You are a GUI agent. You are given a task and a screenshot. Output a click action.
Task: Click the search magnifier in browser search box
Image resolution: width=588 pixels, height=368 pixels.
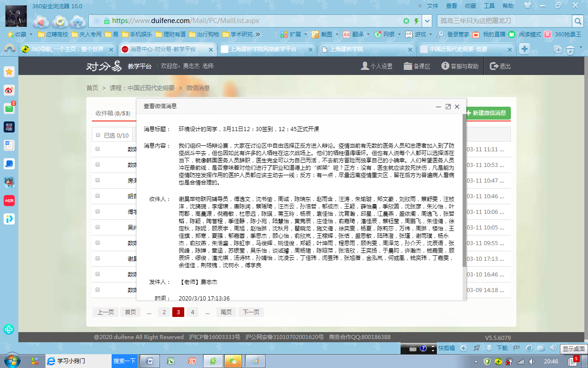577,21
